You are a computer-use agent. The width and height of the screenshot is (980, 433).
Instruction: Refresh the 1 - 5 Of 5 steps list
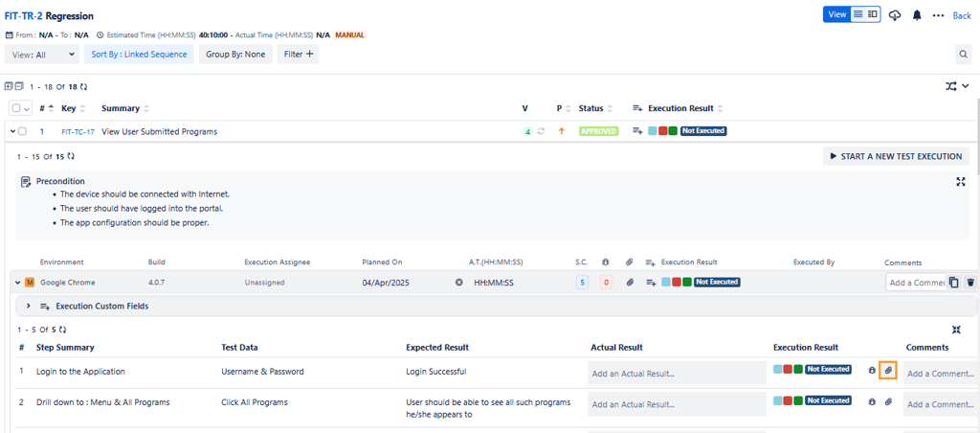[x=62, y=330]
